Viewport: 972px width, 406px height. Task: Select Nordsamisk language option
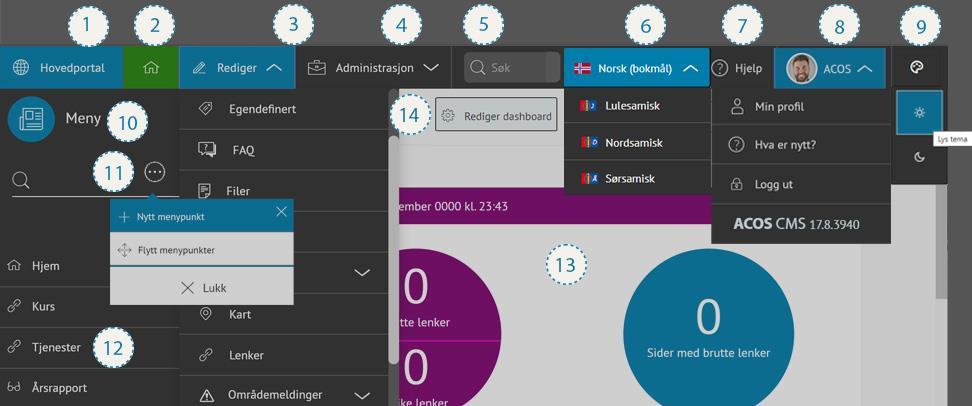click(633, 142)
